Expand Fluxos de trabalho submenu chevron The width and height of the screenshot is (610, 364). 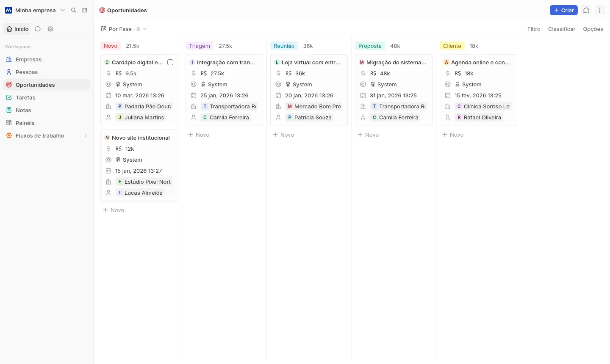85,135
